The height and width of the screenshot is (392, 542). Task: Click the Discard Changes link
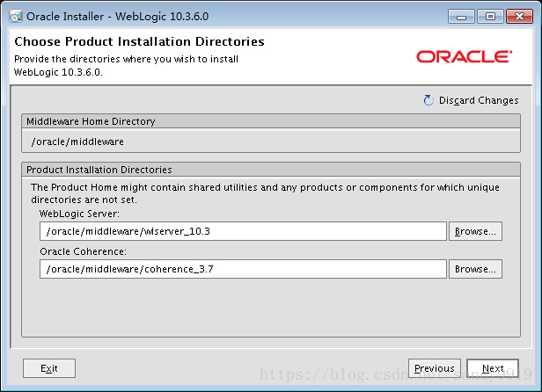(479, 100)
